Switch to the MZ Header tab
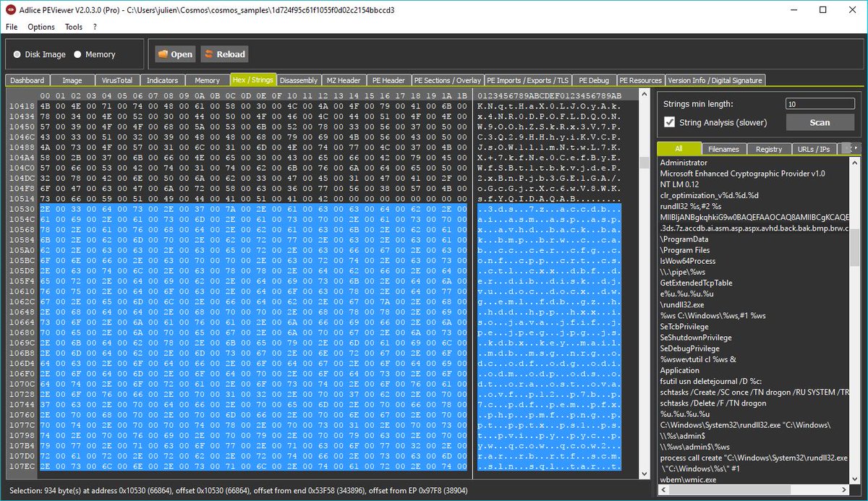 344,80
